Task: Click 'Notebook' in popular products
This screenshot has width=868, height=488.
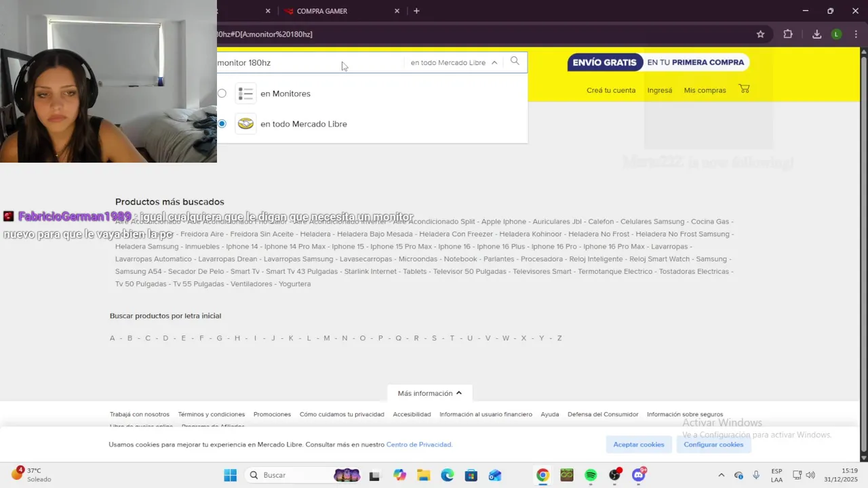Action: (x=460, y=259)
